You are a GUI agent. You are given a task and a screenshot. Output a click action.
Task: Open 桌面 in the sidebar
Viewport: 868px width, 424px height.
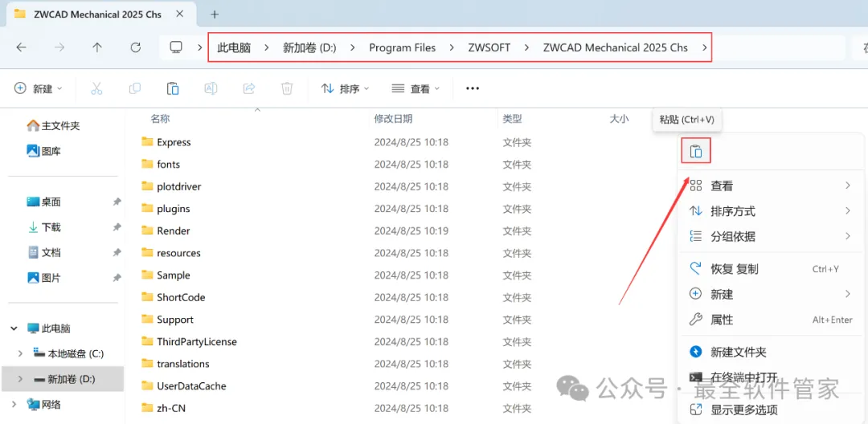coord(43,202)
